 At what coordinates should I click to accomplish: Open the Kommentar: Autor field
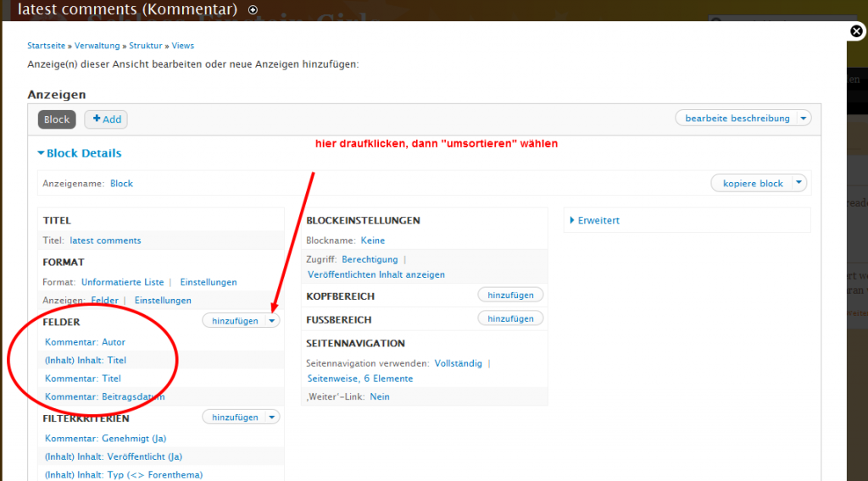(x=85, y=342)
